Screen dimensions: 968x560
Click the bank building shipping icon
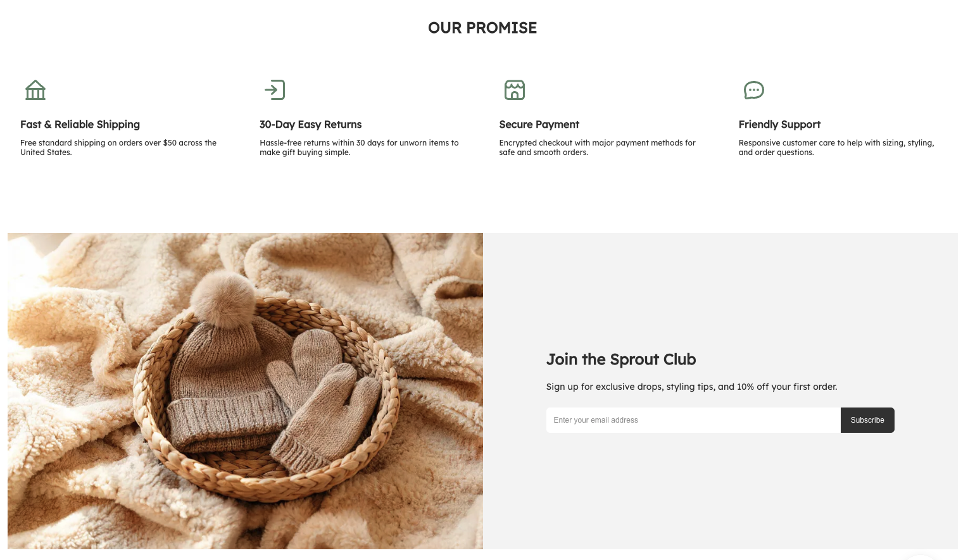[35, 90]
